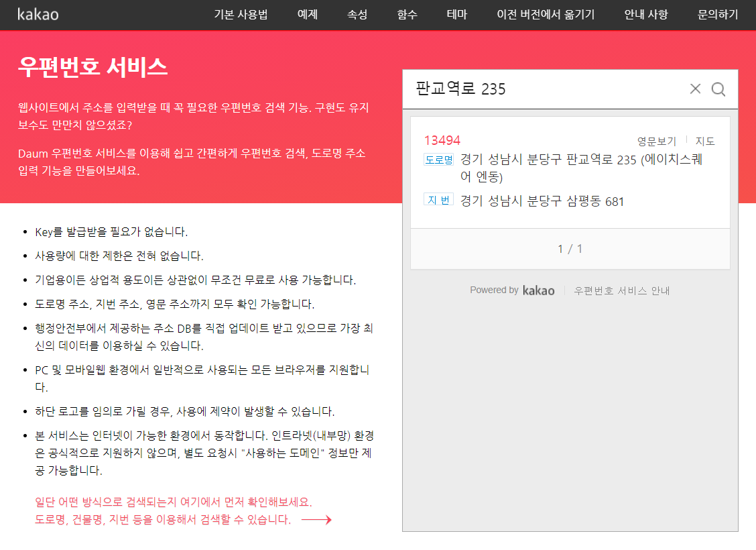
Task: Click the text 사용량에 대한 제한은 전혀 없습니다
Action: tap(119, 256)
